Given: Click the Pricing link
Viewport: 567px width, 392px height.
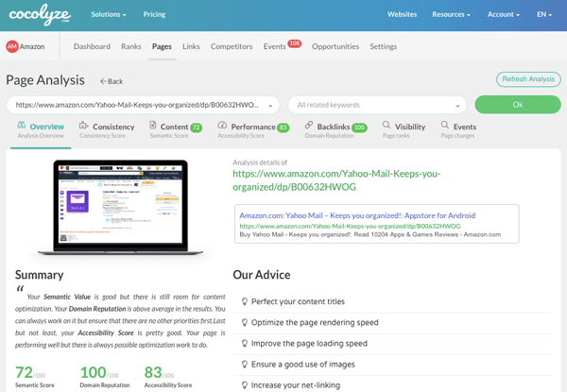Looking at the screenshot, I should pyautogui.click(x=154, y=14).
